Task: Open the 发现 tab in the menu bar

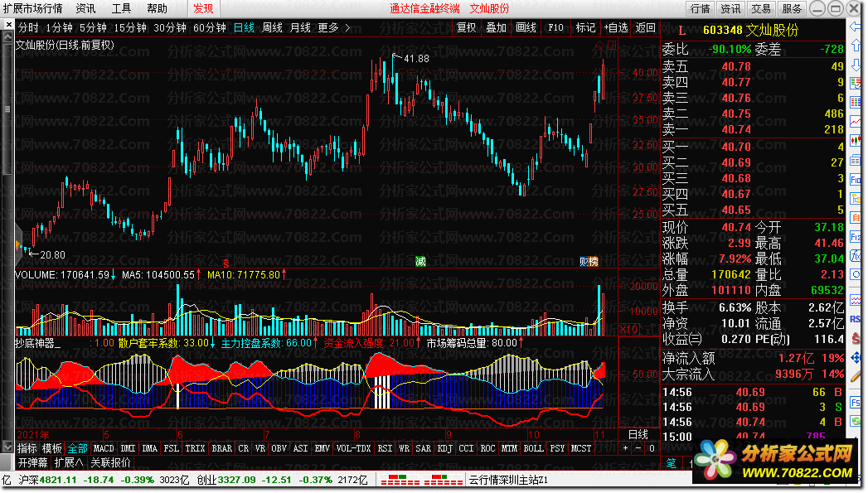Action: pyautogui.click(x=202, y=8)
